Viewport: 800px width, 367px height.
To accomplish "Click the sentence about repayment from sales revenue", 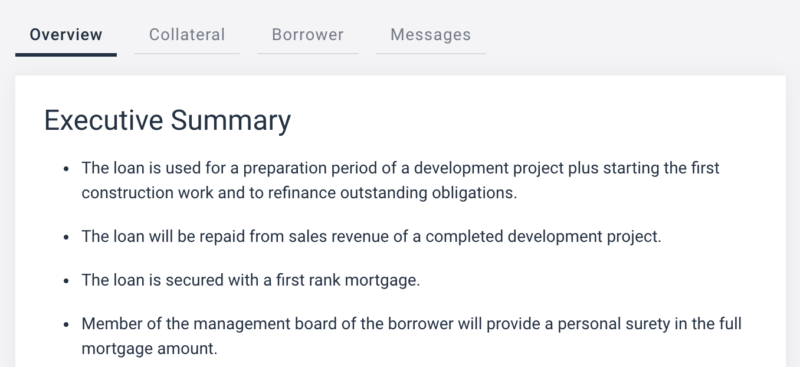I will click(x=371, y=237).
